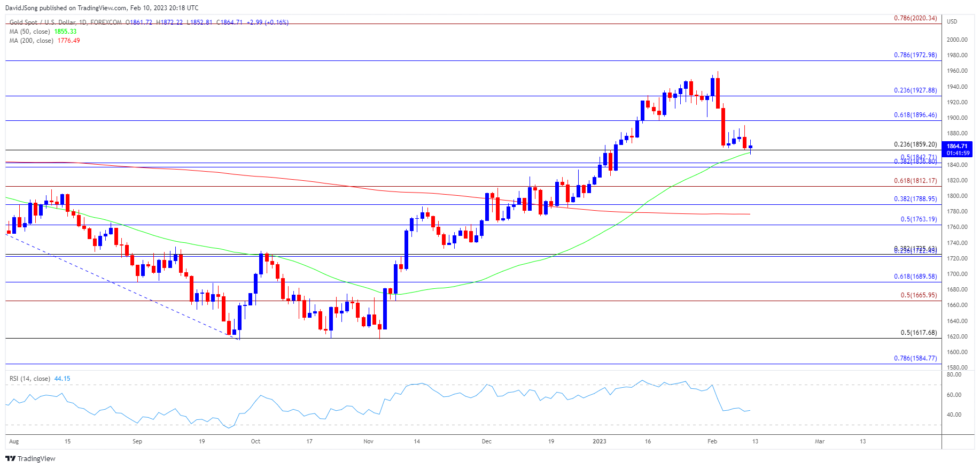The height and width of the screenshot is (468, 980).
Task: Click the current price tag 1864.71
Action: coord(957,146)
